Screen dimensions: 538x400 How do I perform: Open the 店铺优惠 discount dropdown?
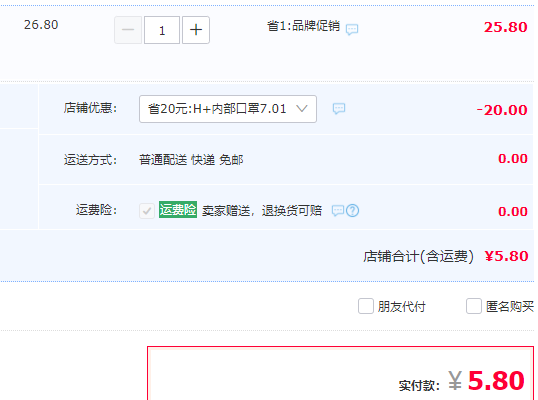pyautogui.click(x=228, y=109)
